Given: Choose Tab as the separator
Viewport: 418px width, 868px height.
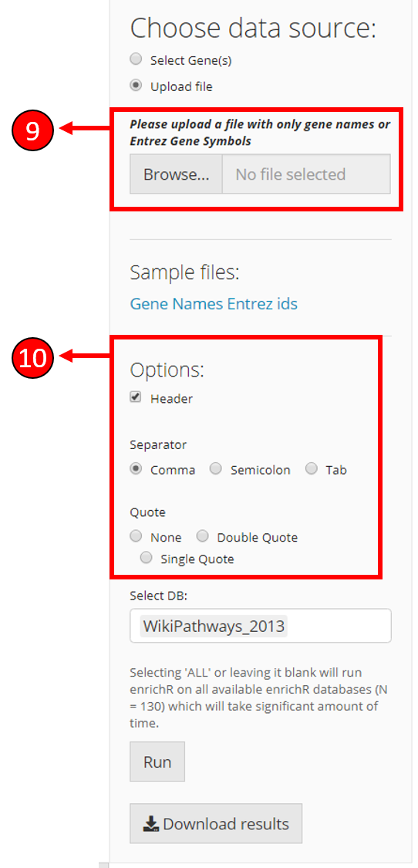Looking at the screenshot, I should point(311,469).
